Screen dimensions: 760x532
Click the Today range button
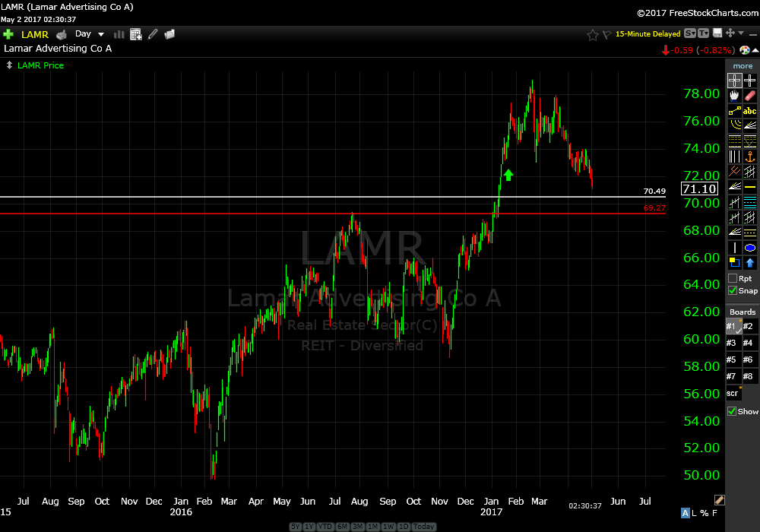click(x=424, y=527)
